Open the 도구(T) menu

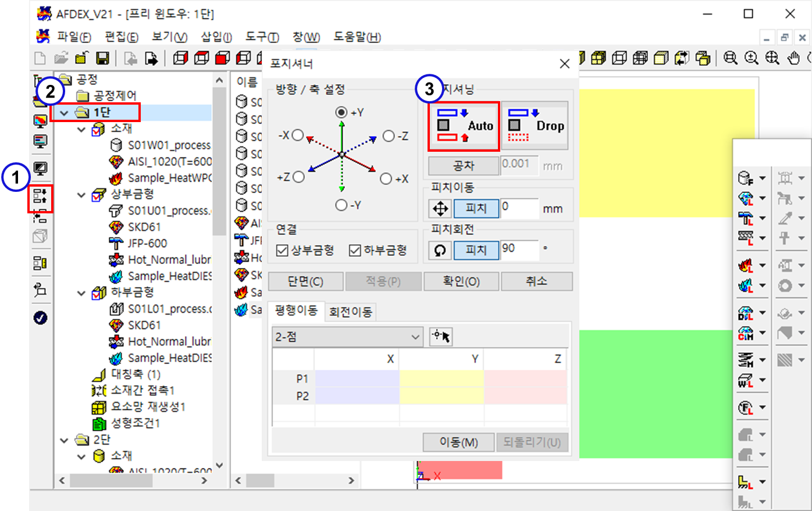coord(262,37)
